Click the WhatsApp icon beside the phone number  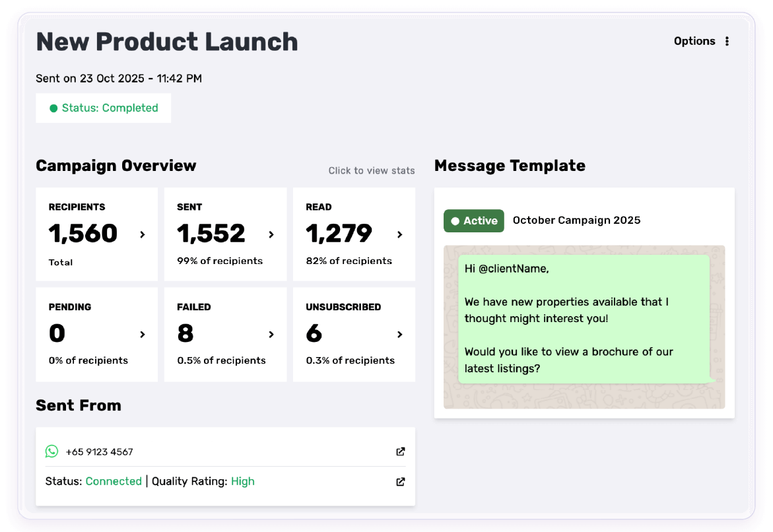point(51,451)
